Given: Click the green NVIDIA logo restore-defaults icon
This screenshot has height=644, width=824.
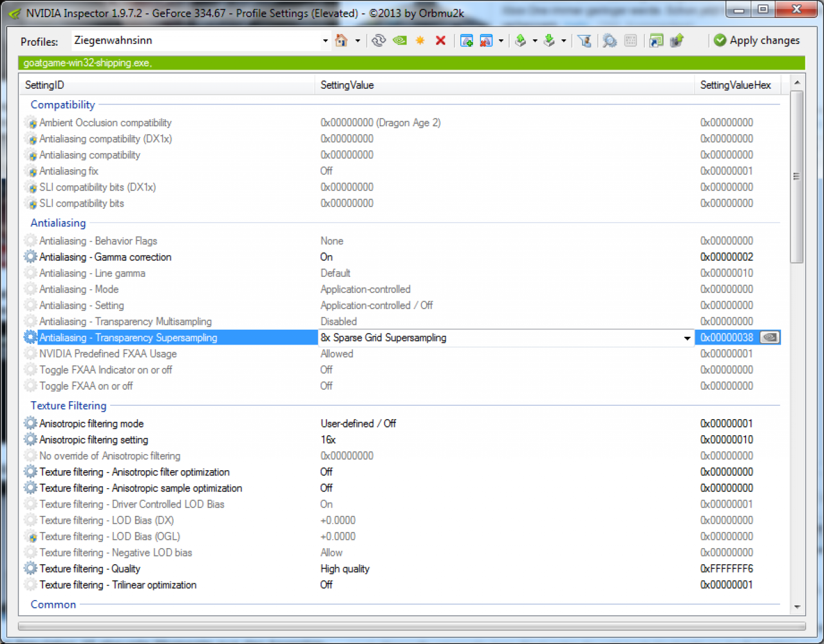Looking at the screenshot, I should click(x=400, y=41).
